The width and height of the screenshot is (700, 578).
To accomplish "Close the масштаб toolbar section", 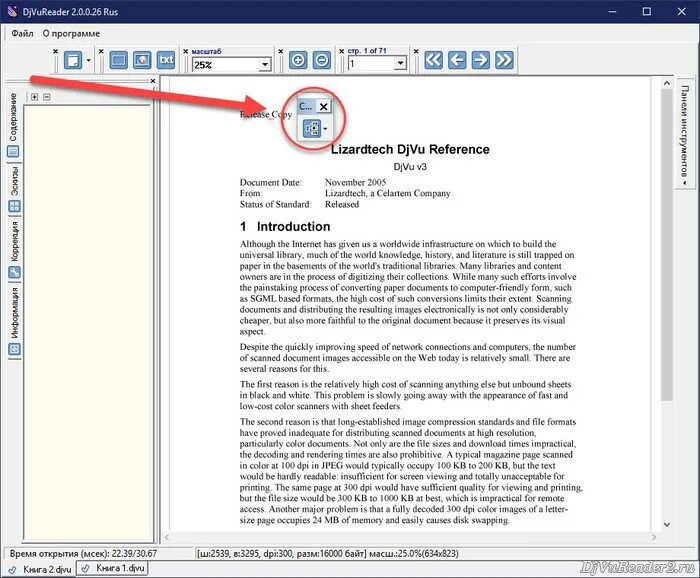I will tap(186, 51).
